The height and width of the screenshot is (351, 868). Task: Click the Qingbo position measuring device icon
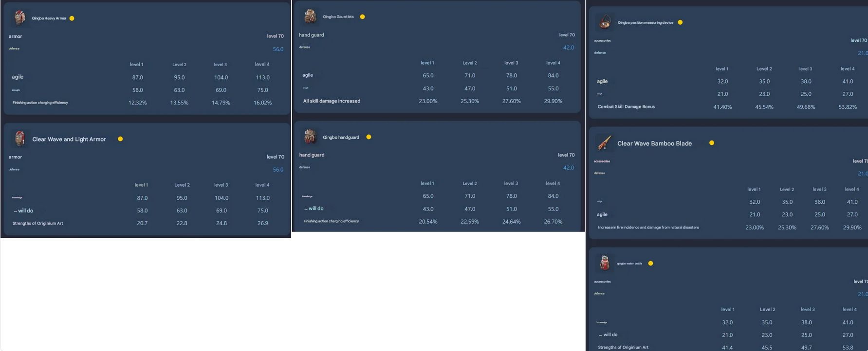pos(605,22)
